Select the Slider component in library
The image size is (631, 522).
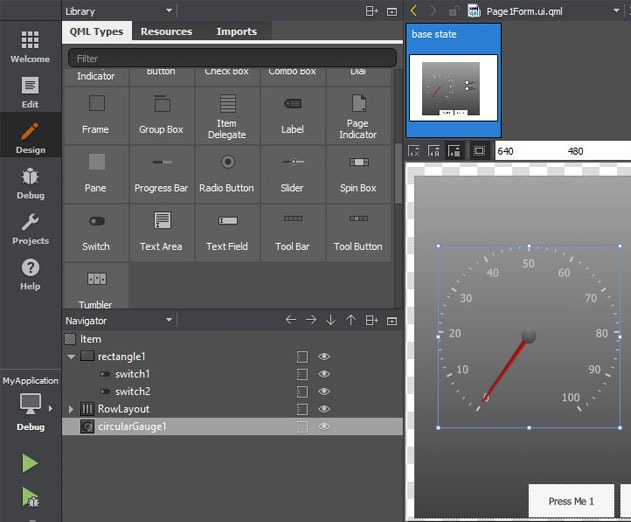point(292,173)
